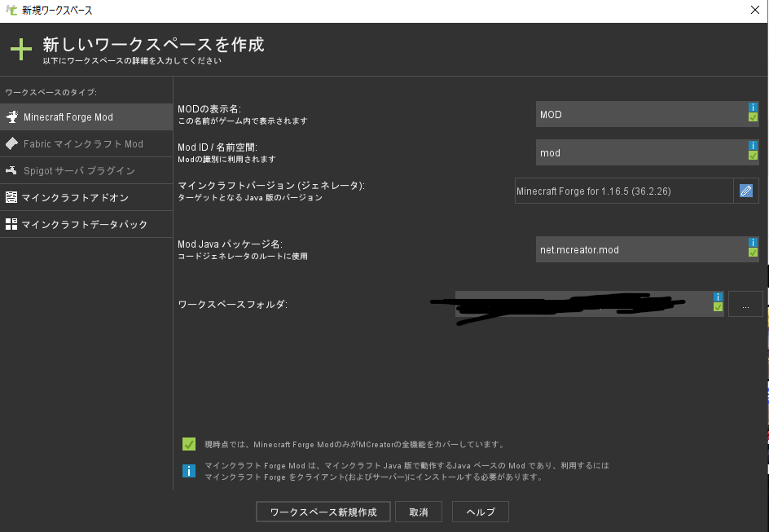Viewport: 769px width, 532px height.
Task: Open help with the ヘルプ button
Action: coord(480,512)
